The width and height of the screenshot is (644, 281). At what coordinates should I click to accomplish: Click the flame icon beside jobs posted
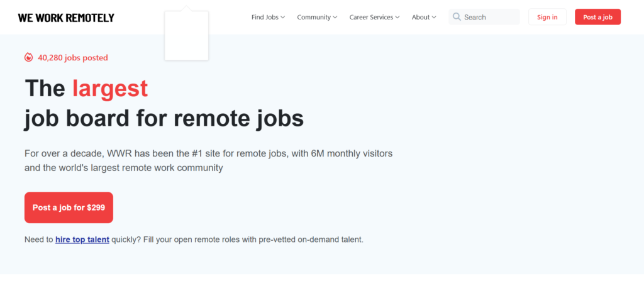click(28, 57)
